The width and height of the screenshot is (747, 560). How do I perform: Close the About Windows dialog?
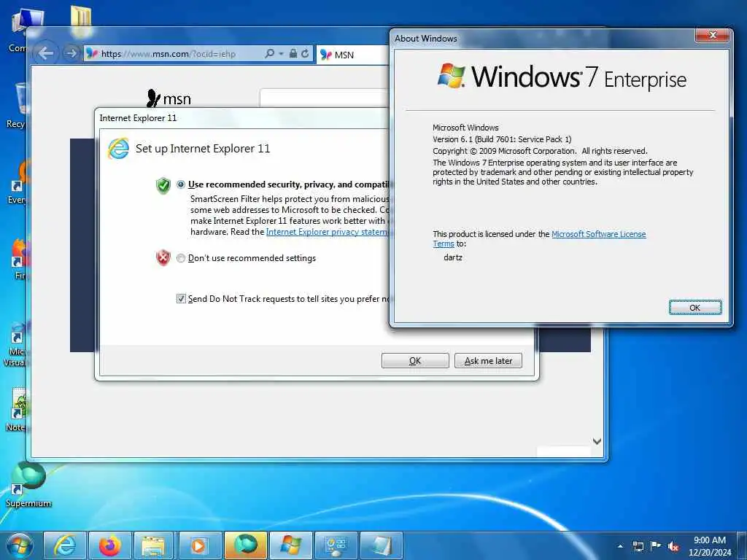tap(713, 35)
